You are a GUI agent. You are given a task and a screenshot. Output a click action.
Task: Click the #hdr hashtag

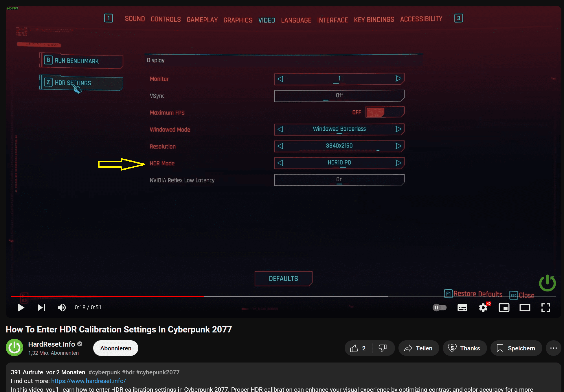pyautogui.click(x=128, y=372)
